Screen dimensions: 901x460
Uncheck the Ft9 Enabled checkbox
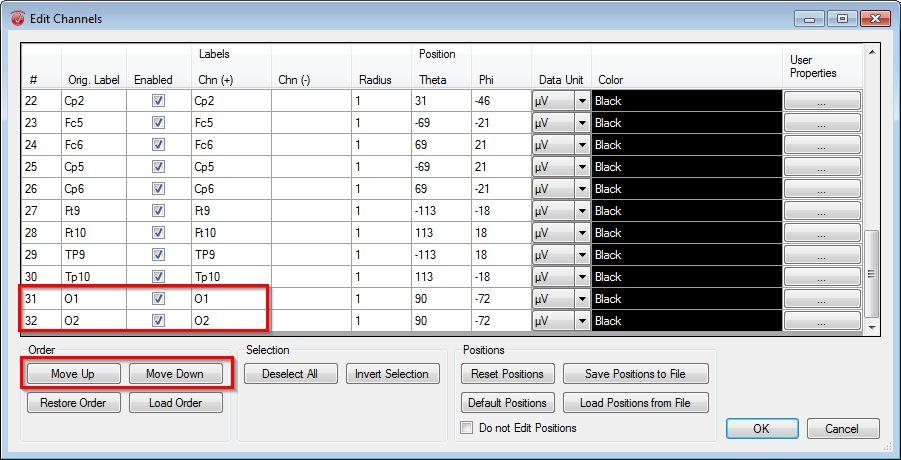pyautogui.click(x=159, y=211)
